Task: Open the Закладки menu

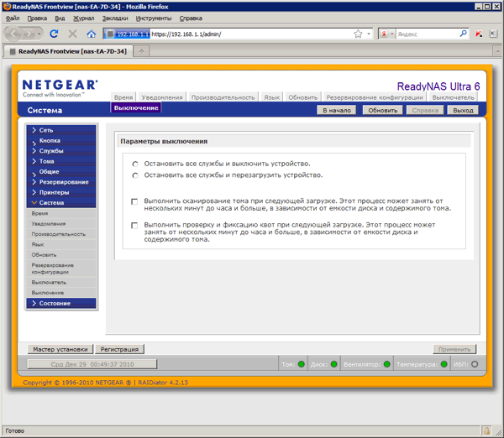Action: (x=115, y=18)
